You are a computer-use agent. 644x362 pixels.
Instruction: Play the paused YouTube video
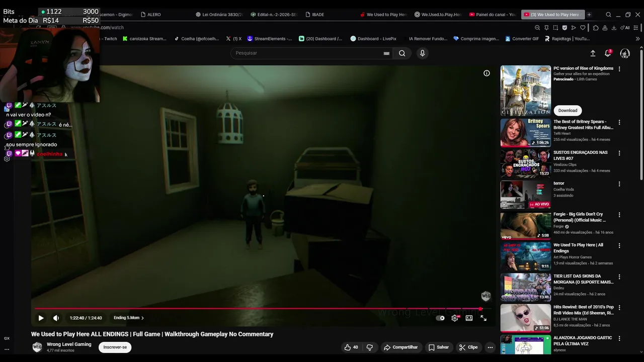pyautogui.click(x=41, y=318)
